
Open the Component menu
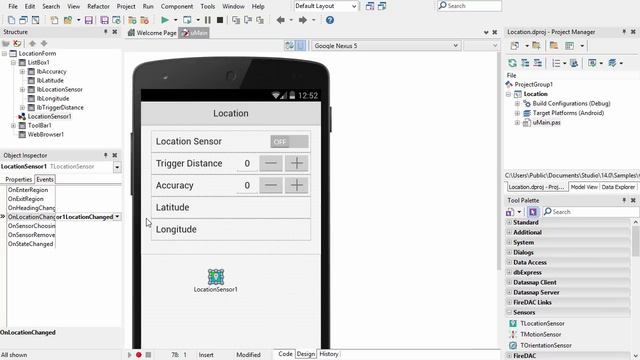pyautogui.click(x=177, y=6)
